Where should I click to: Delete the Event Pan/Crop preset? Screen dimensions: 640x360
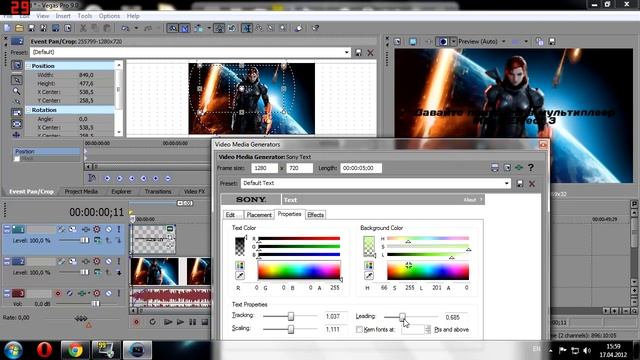370,53
